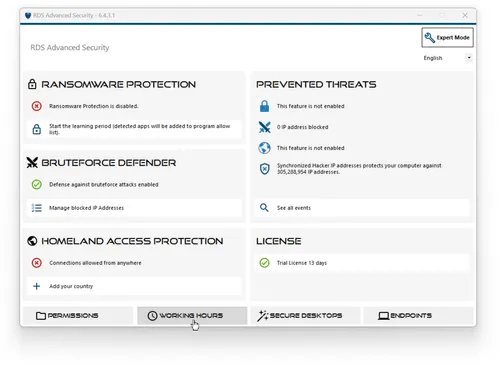This screenshot has width=500, height=365.
Task: Click the Trial License 13 days status row
Action: pyautogui.click(x=362, y=263)
